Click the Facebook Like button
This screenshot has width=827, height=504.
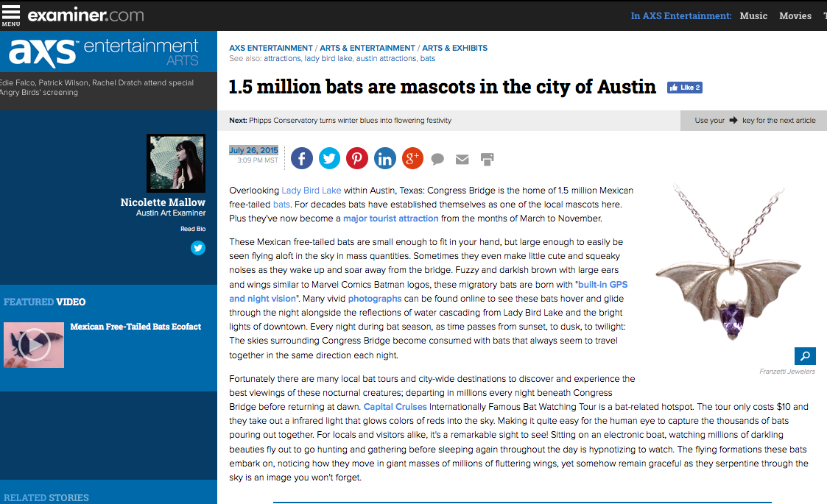tap(684, 88)
